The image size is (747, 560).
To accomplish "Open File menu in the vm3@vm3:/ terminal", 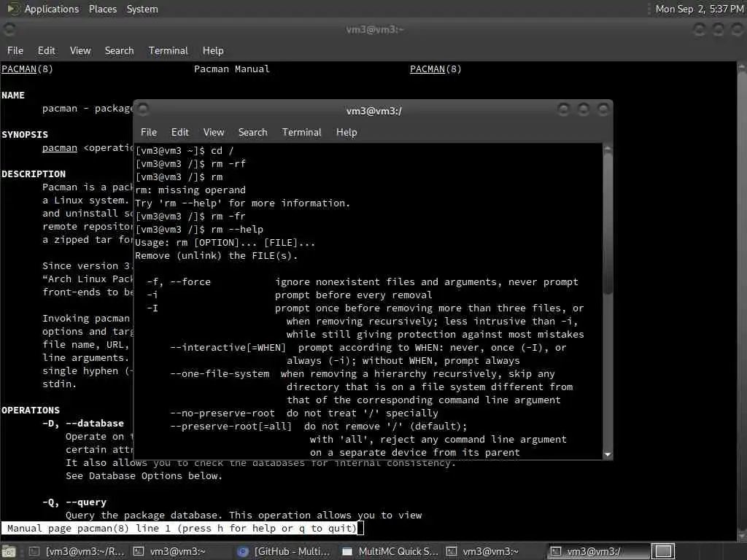I will (149, 133).
